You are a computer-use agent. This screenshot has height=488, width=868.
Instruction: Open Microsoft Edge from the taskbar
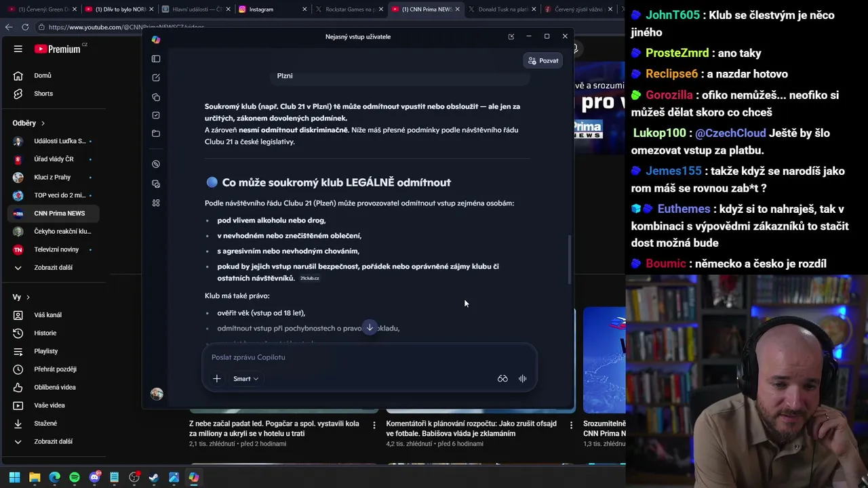click(x=54, y=477)
